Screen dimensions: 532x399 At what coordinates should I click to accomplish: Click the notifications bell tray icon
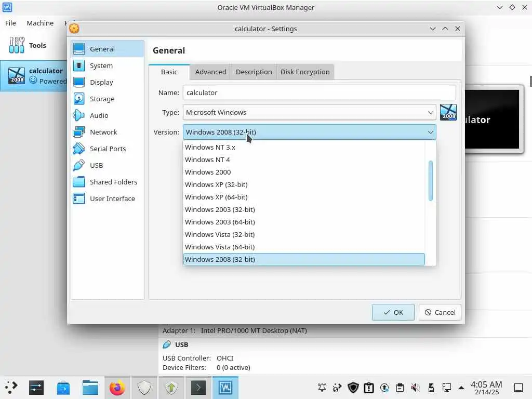click(x=322, y=388)
